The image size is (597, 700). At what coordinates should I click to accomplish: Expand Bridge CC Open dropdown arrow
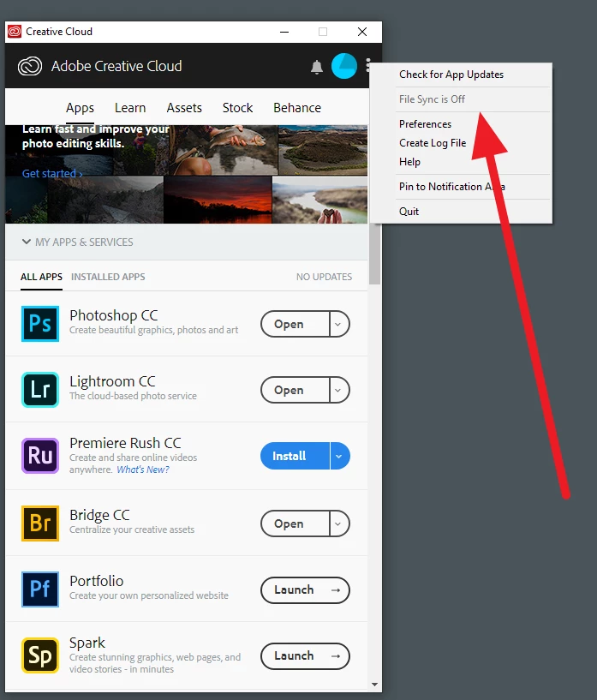click(x=339, y=524)
